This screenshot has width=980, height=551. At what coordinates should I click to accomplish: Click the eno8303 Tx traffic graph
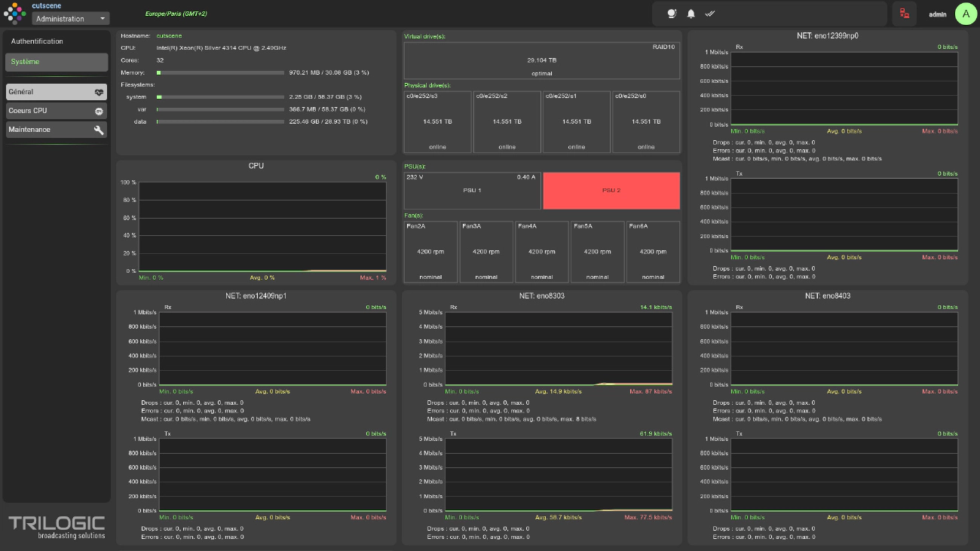pyautogui.click(x=559, y=475)
